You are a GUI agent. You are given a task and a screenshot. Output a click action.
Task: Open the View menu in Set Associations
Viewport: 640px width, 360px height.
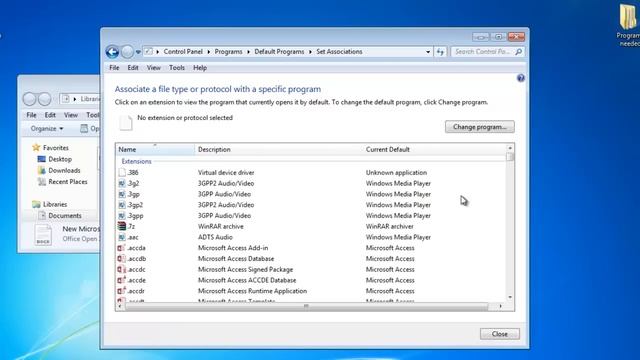(153, 68)
